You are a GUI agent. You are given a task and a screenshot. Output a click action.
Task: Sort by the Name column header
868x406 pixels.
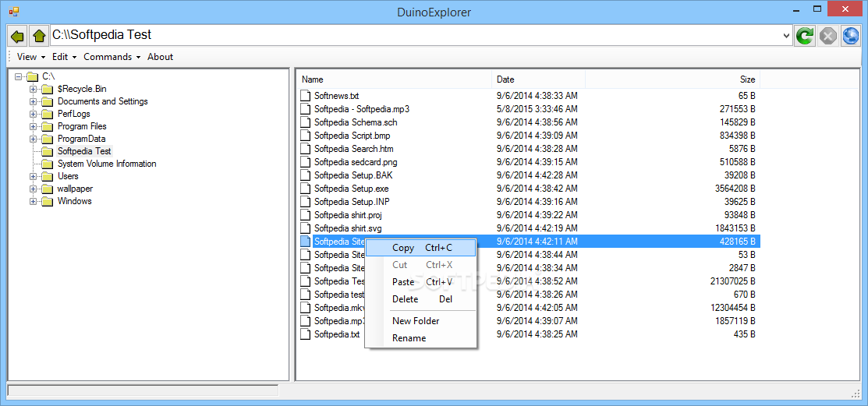(394, 79)
